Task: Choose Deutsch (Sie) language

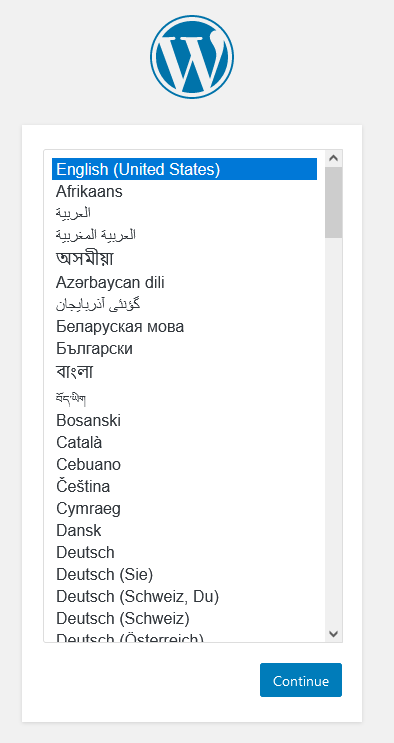Action: pos(184,574)
